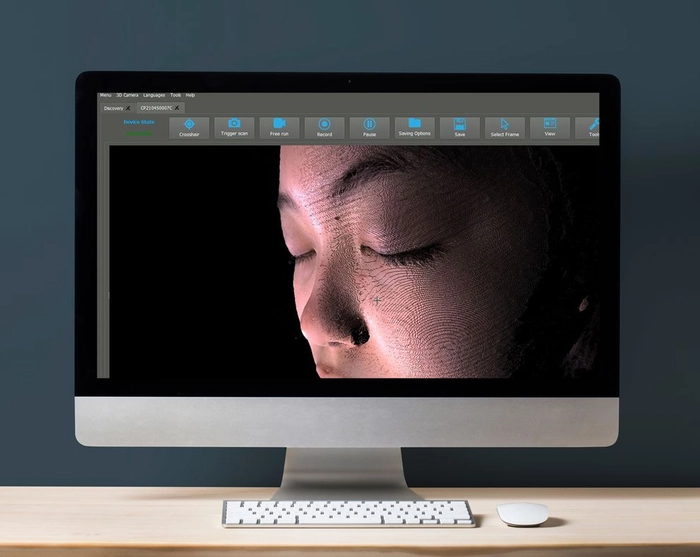Click the Trigger scan camera button
The image size is (700, 557).
tap(234, 127)
